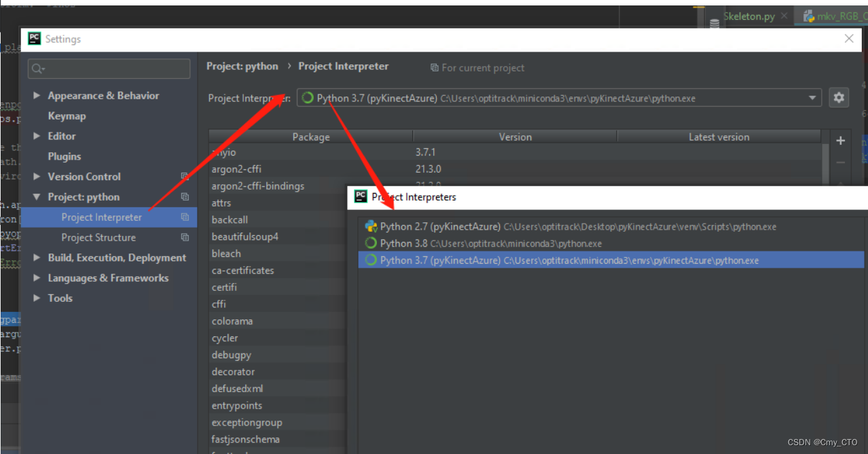Click the copy icon beside Version Control
Image resolution: width=868 pixels, height=454 pixels.
point(185,177)
